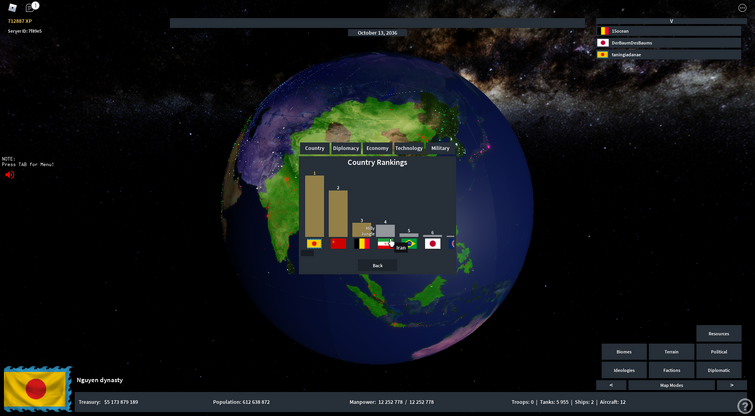Click the gray rank 4 bar
The width and height of the screenshot is (755, 416).
pos(385,231)
